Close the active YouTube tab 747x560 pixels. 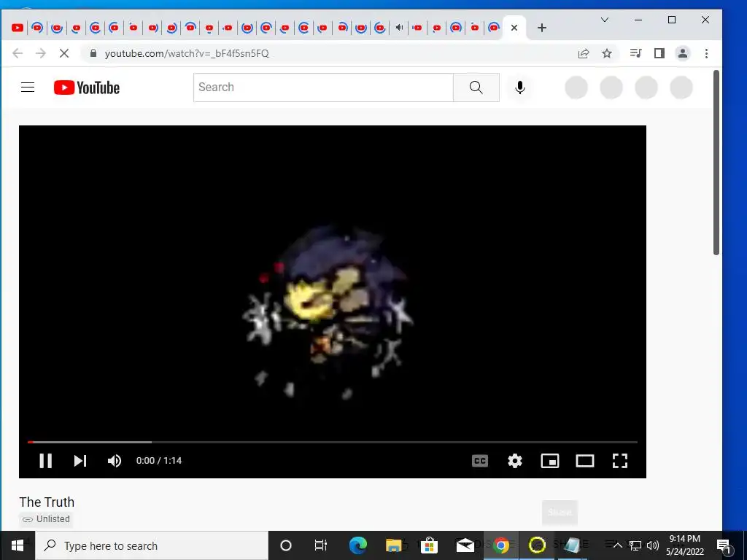coord(514,28)
